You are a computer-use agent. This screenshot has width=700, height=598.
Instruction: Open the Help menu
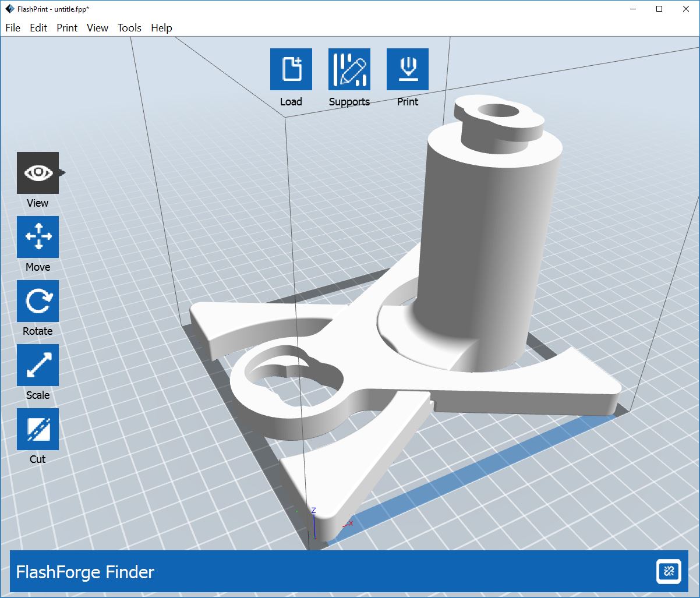tap(161, 28)
